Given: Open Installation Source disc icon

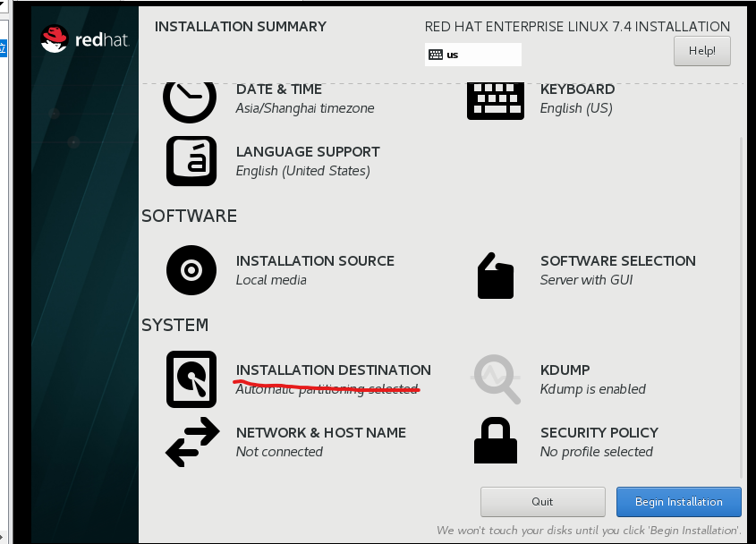Looking at the screenshot, I should click(x=191, y=270).
